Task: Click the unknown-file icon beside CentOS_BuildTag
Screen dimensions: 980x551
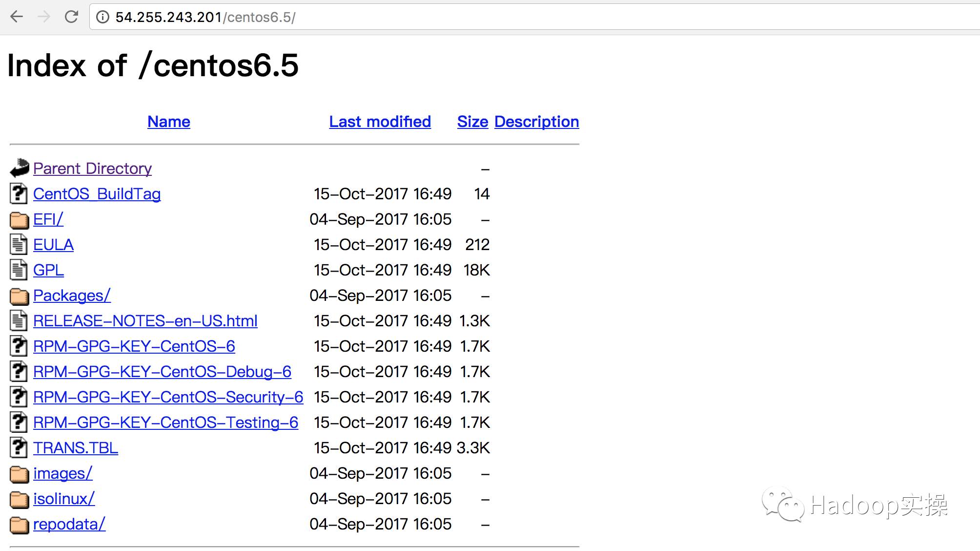Action: pyautogui.click(x=19, y=194)
